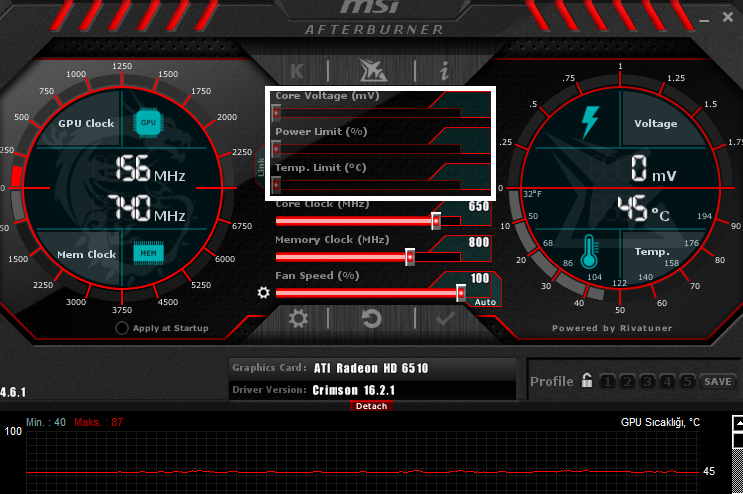
Task: Click the Temp. gauge label
Action: point(652,251)
